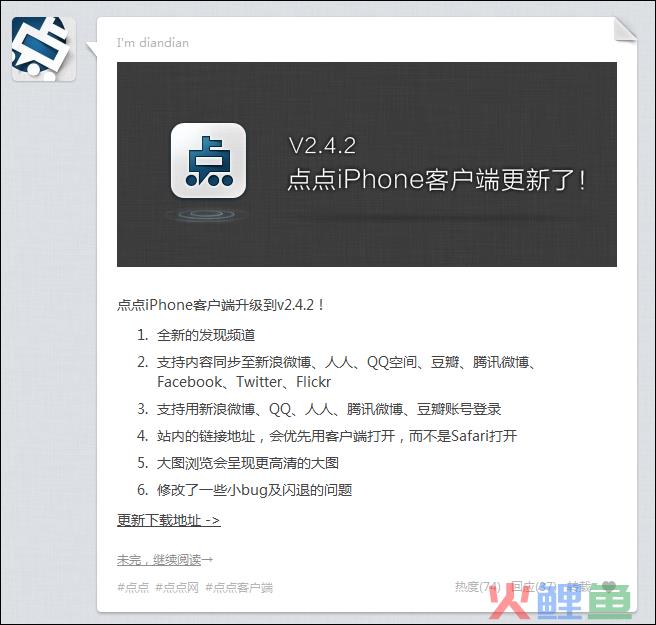
Task: Click the heading "点点iPhone客户端升级到v2.4.2！"
Action: click(220, 305)
